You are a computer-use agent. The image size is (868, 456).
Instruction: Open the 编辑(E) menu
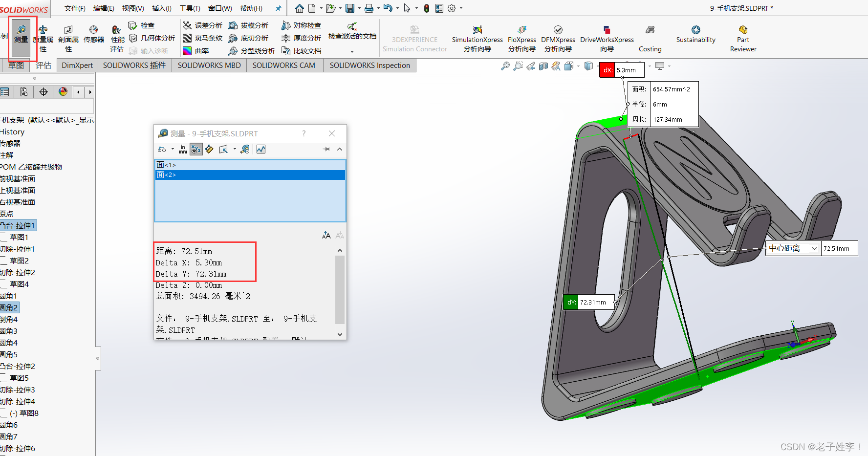[104, 8]
